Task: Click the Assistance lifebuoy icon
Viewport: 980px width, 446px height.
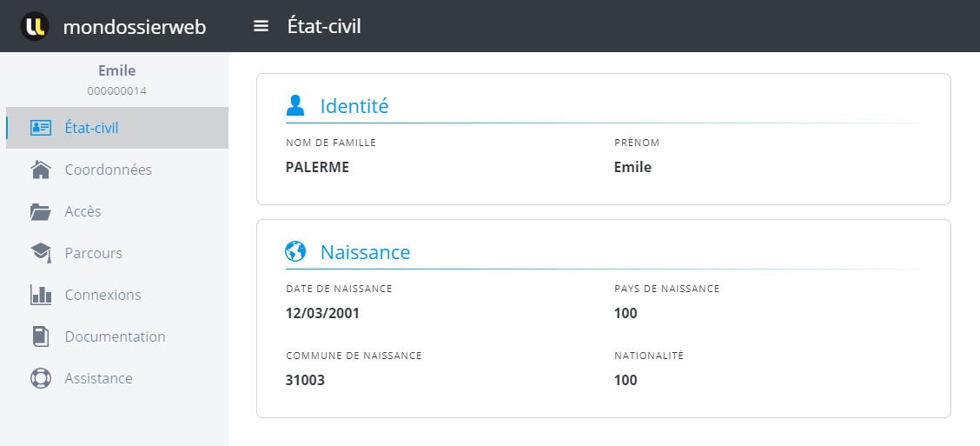Action: pos(41,378)
